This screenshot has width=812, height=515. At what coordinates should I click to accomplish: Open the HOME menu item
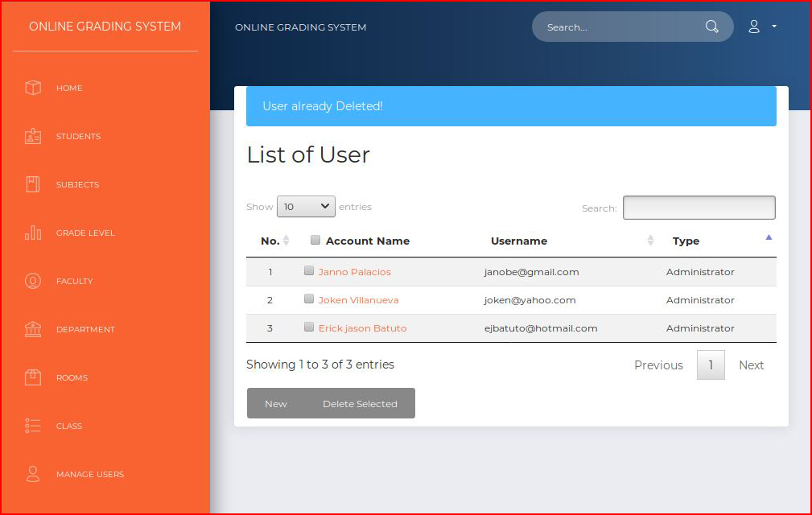tap(69, 88)
